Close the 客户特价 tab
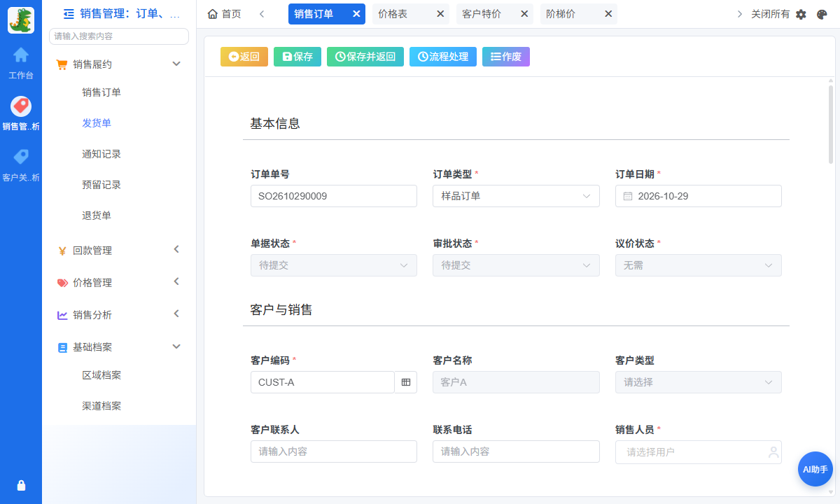The width and height of the screenshot is (840, 504). [524, 14]
